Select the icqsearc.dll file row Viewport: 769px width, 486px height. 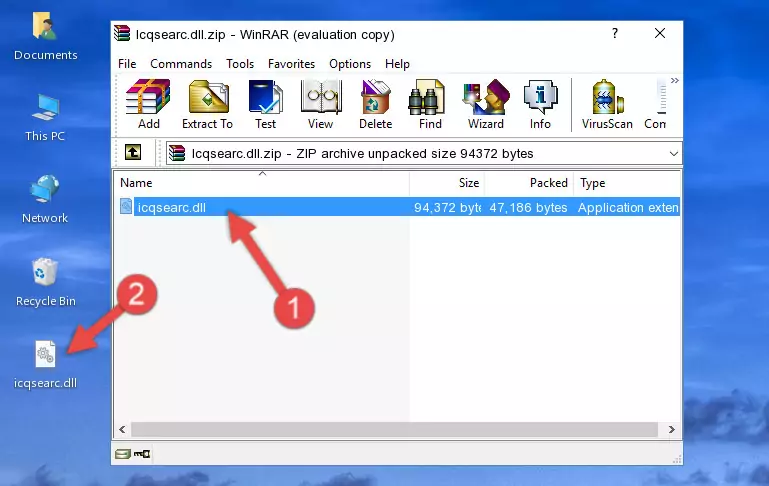398,207
